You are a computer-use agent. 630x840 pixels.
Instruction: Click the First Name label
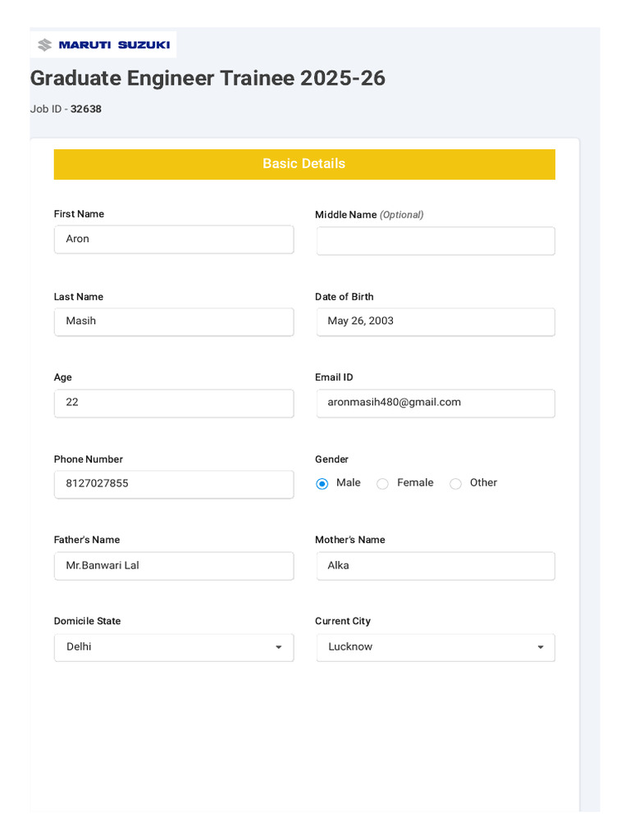[79, 214]
